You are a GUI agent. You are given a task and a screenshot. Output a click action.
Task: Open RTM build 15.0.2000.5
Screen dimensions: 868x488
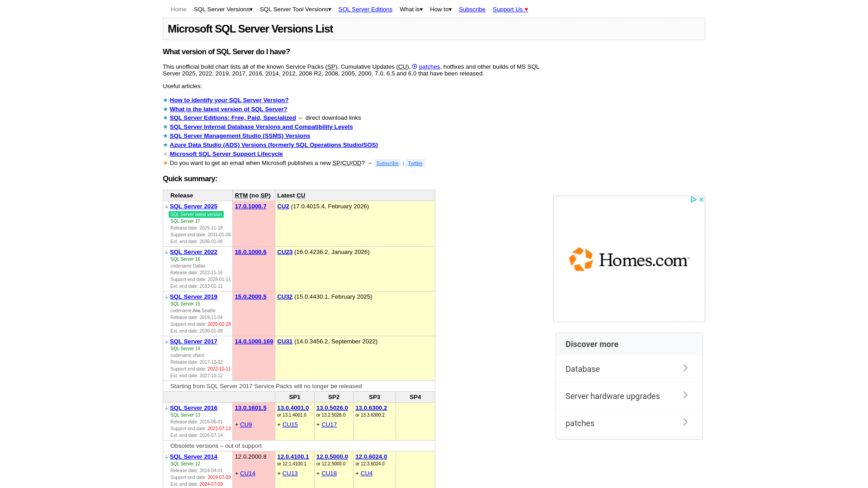[x=250, y=297]
